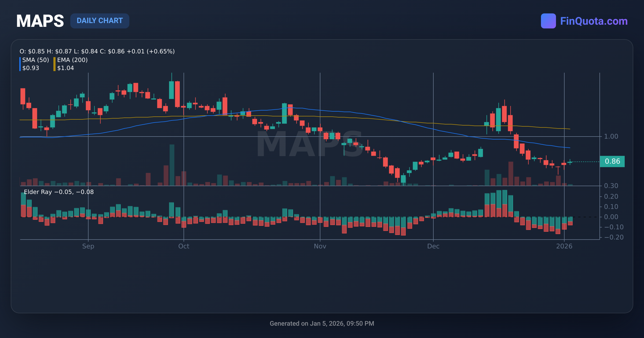Click the OHLC price readout text
The width and height of the screenshot is (644, 338).
pos(97,51)
